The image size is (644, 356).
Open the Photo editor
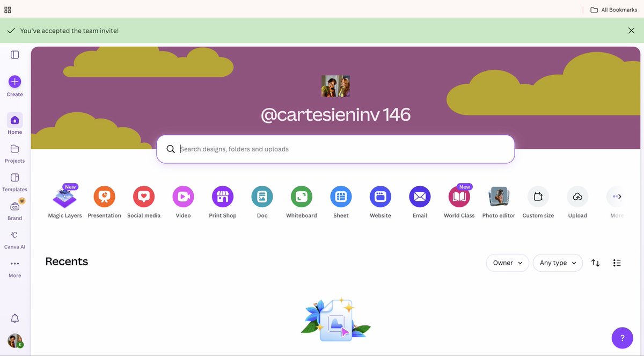[499, 202]
